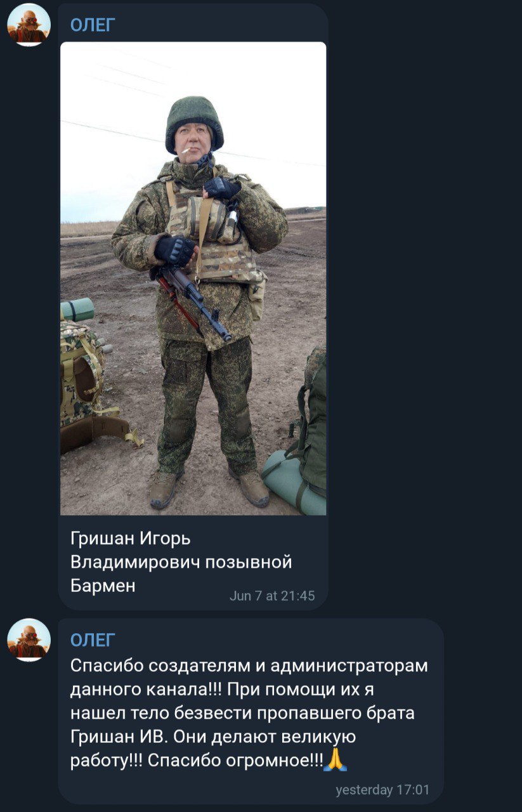Click the 'yesterday 17:01' timestamp
Viewport: 522px width, 812px height.
(382, 790)
